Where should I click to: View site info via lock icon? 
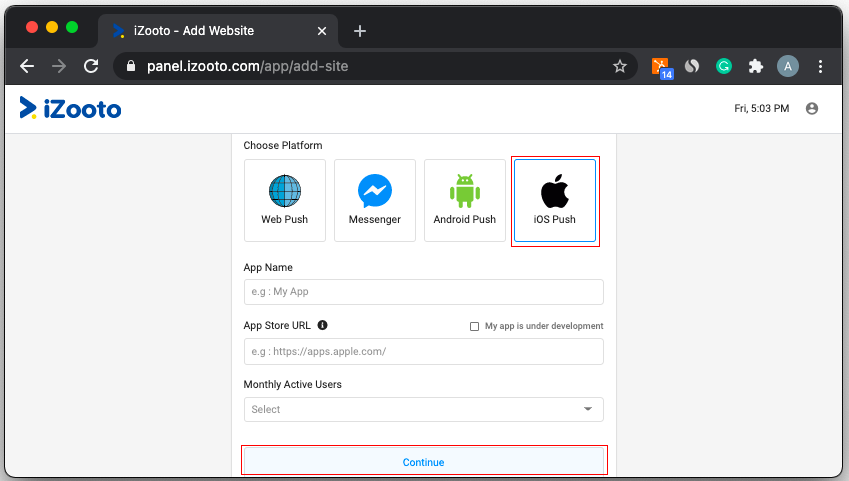click(x=130, y=66)
